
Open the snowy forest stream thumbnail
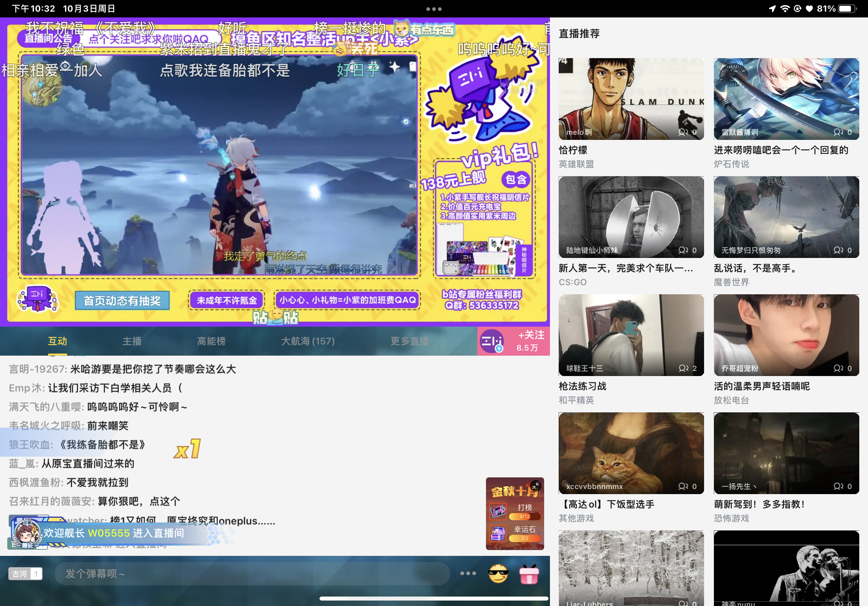(631, 568)
